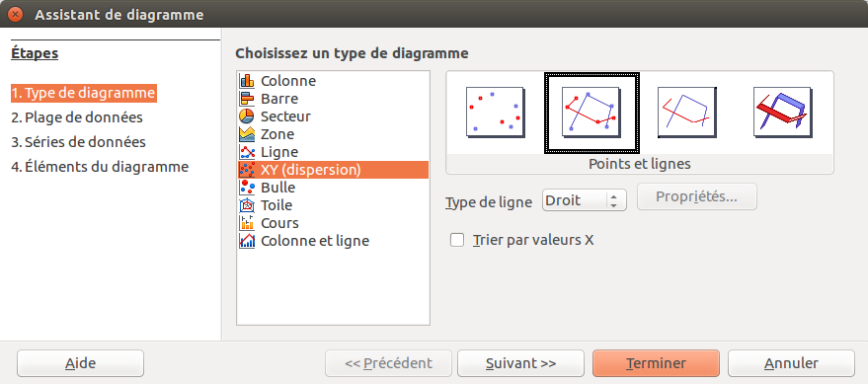Choose the Barre chart type icon
Viewport: 868px width, 384px height.
tap(246, 99)
